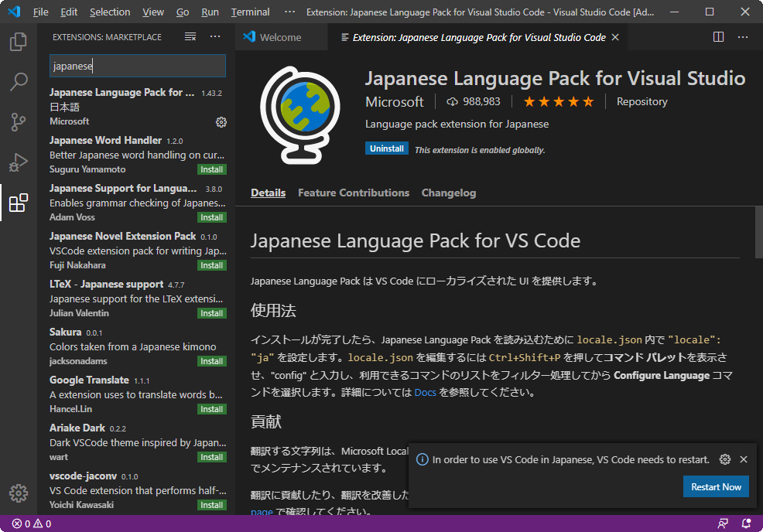Open the Go menu
Viewport: 763px width, 532px height.
(183, 12)
